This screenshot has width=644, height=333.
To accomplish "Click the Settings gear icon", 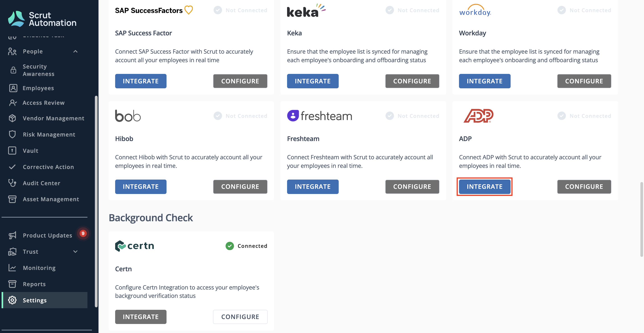I will [12, 300].
